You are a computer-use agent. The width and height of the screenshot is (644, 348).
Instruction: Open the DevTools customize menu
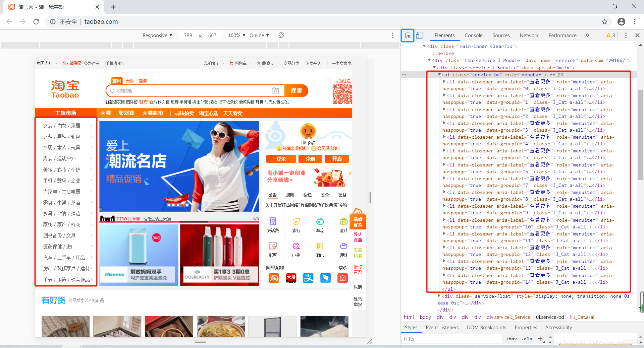pyautogui.click(x=626, y=35)
